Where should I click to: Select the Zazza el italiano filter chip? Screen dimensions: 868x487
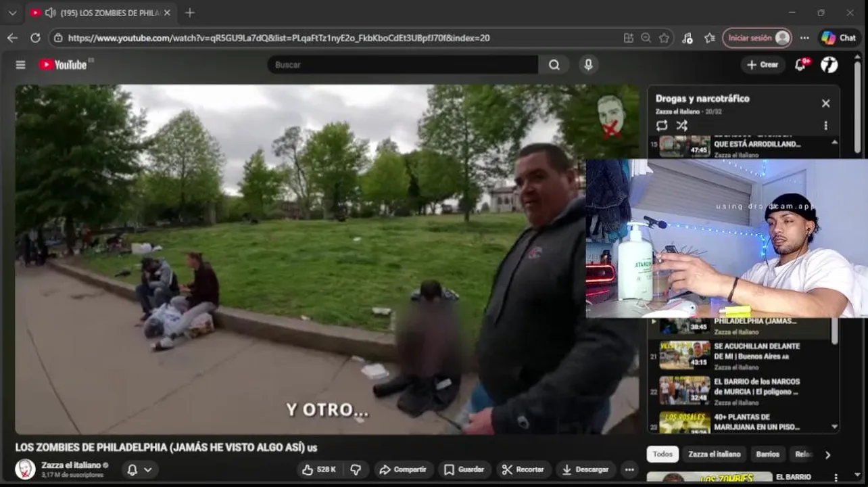714,455
